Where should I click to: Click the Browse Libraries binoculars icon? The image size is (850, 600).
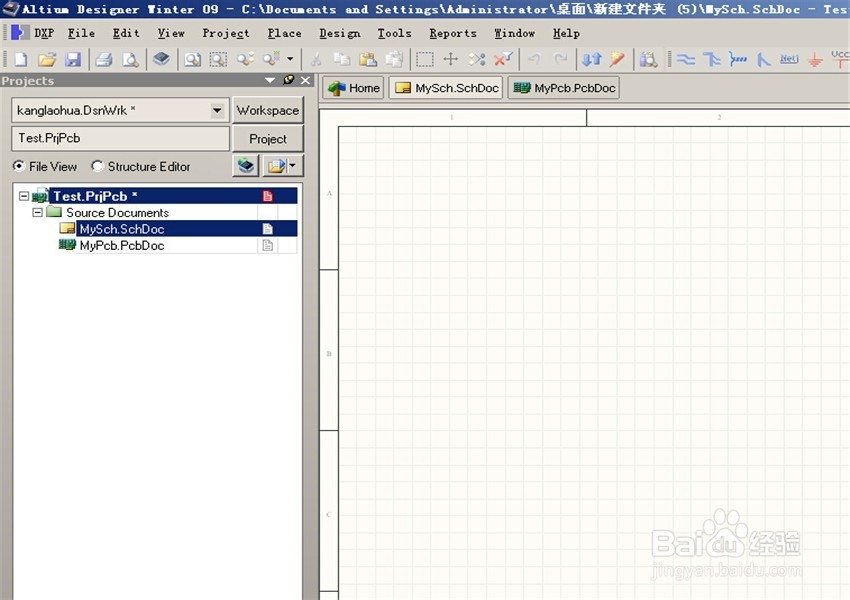(648, 59)
